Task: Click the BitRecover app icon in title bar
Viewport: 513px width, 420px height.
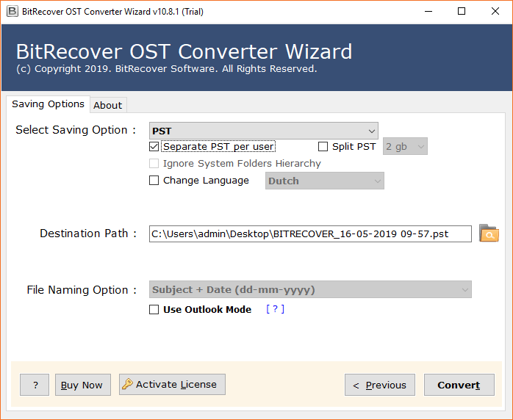Action: [x=12, y=11]
